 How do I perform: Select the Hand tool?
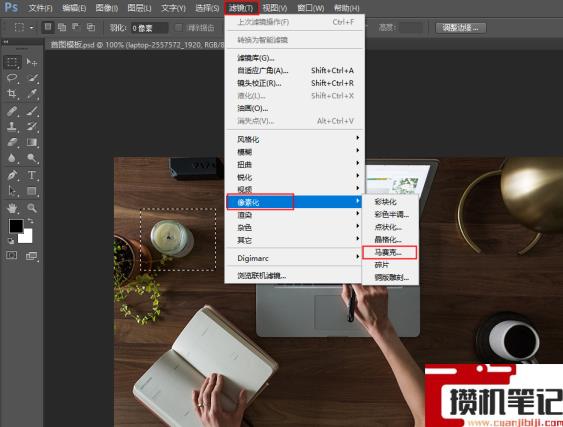pos(12,208)
